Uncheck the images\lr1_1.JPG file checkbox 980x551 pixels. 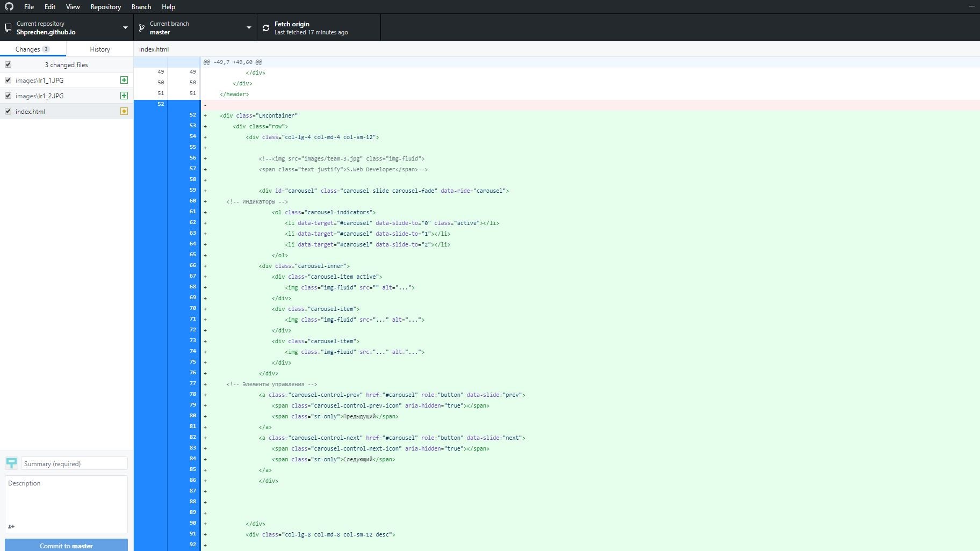point(8,80)
